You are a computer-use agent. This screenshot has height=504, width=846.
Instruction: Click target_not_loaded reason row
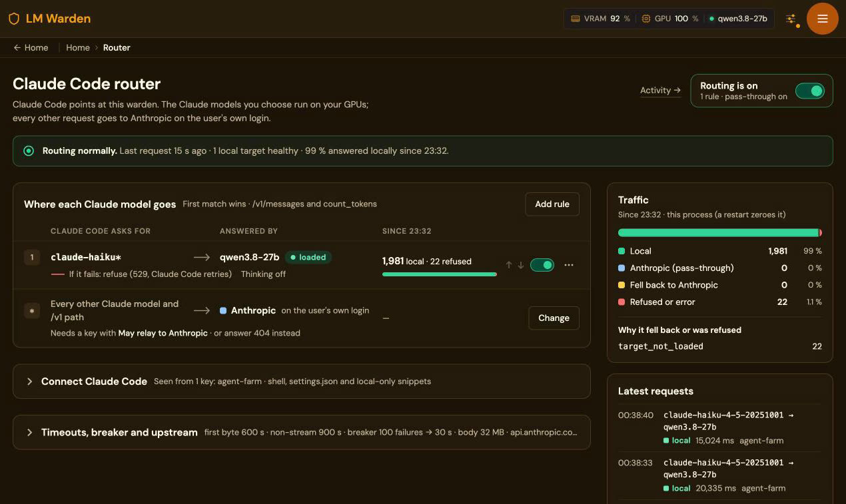pyautogui.click(x=720, y=346)
